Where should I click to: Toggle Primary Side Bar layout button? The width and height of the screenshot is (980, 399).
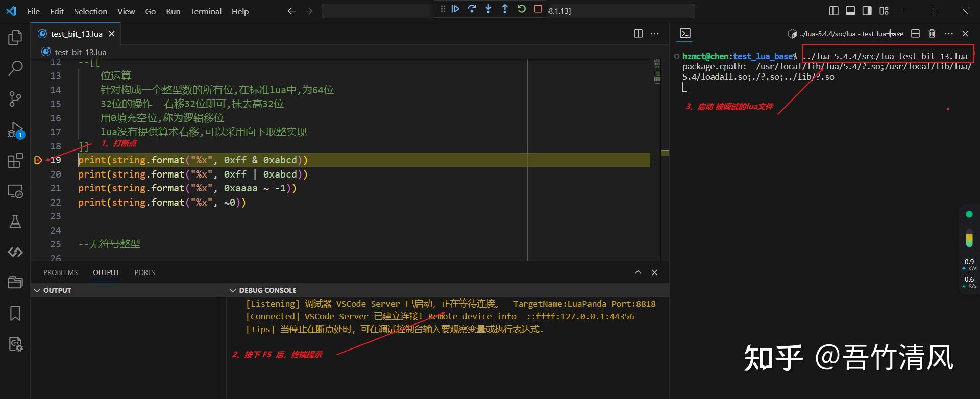[x=834, y=11]
